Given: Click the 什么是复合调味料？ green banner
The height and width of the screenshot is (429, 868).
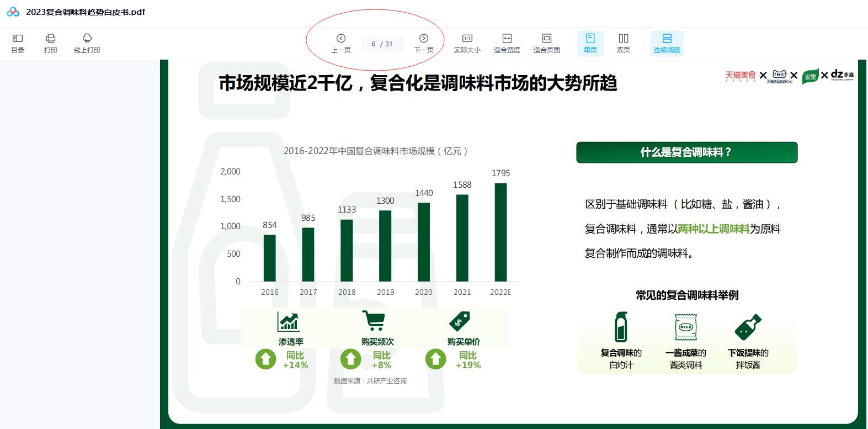Looking at the screenshot, I should pos(686,152).
